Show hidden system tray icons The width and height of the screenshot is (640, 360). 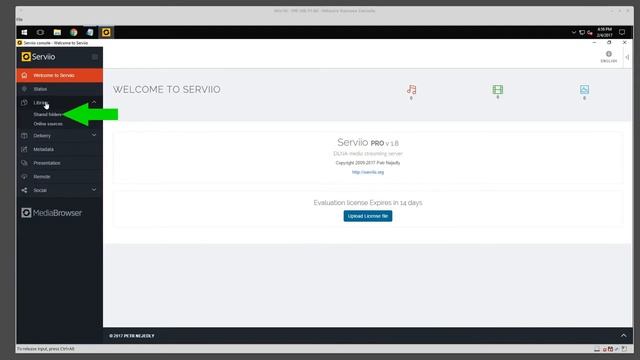(x=574, y=32)
